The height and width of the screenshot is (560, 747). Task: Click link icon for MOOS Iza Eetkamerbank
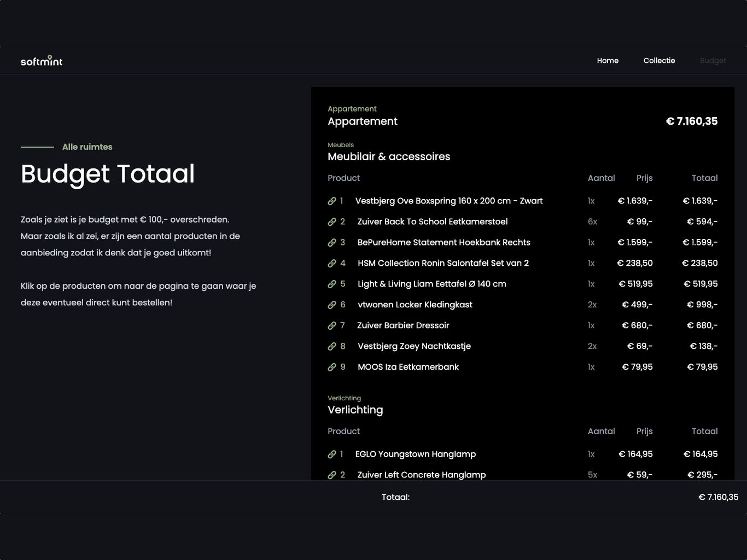[x=332, y=367]
